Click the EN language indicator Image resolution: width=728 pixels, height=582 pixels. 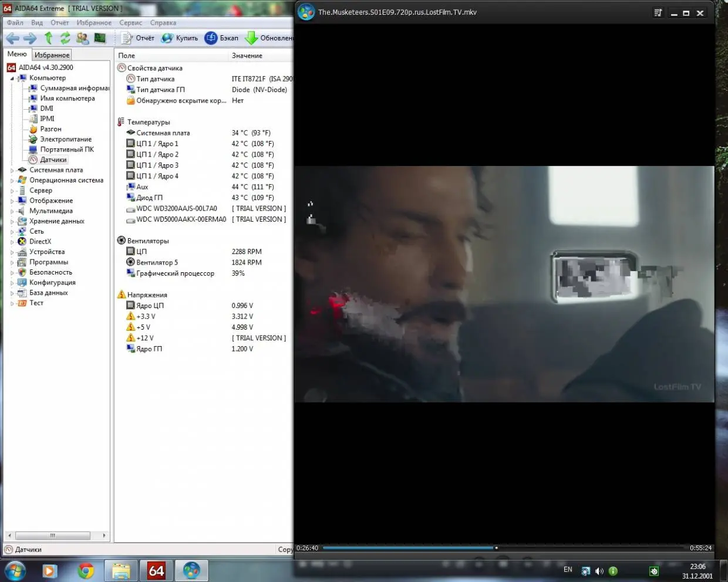tap(568, 570)
